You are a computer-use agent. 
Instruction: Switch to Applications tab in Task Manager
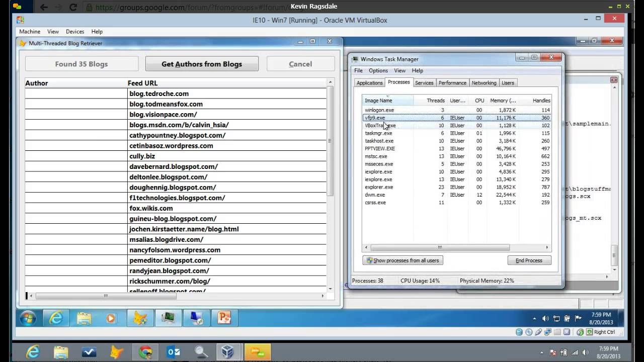coord(370,83)
